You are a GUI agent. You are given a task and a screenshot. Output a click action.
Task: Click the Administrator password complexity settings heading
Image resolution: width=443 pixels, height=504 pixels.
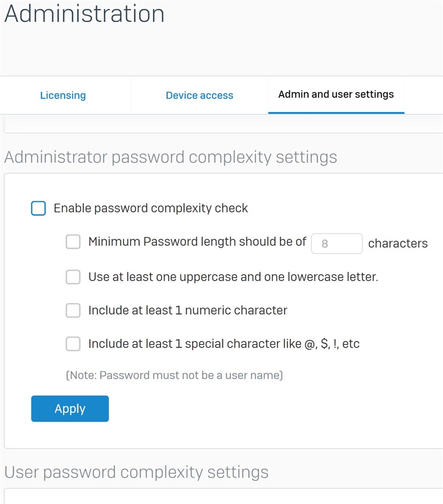coord(171,158)
